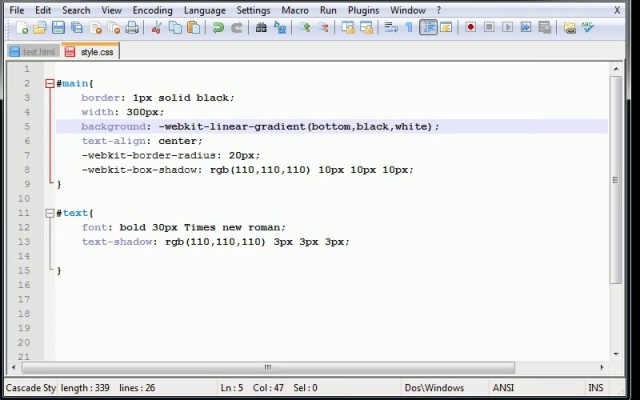Viewport: 640px width, 400px height.
Task: Toggle the Show Indent Guide button
Action: 428,27
